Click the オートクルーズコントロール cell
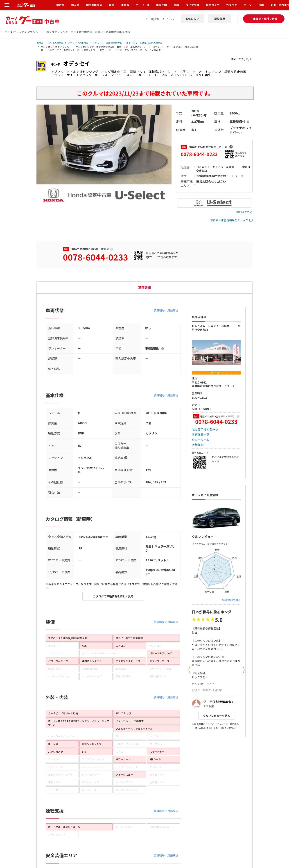289x868 pixels. tap(79, 827)
